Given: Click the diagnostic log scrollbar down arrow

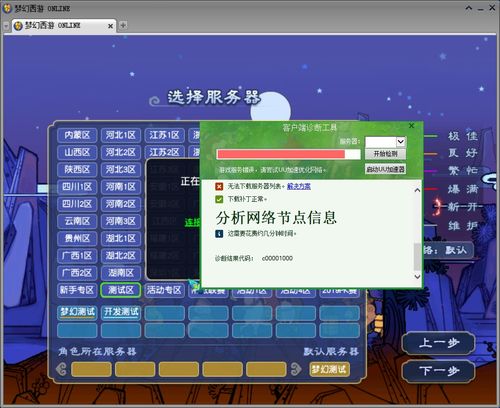Looking at the screenshot, I should 417,277.
